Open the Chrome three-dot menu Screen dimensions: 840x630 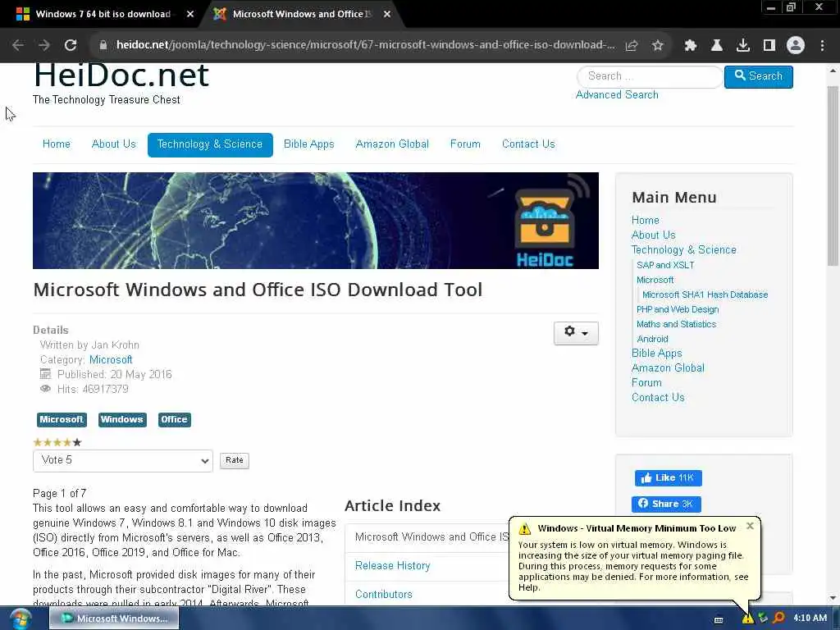pos(822,46)
